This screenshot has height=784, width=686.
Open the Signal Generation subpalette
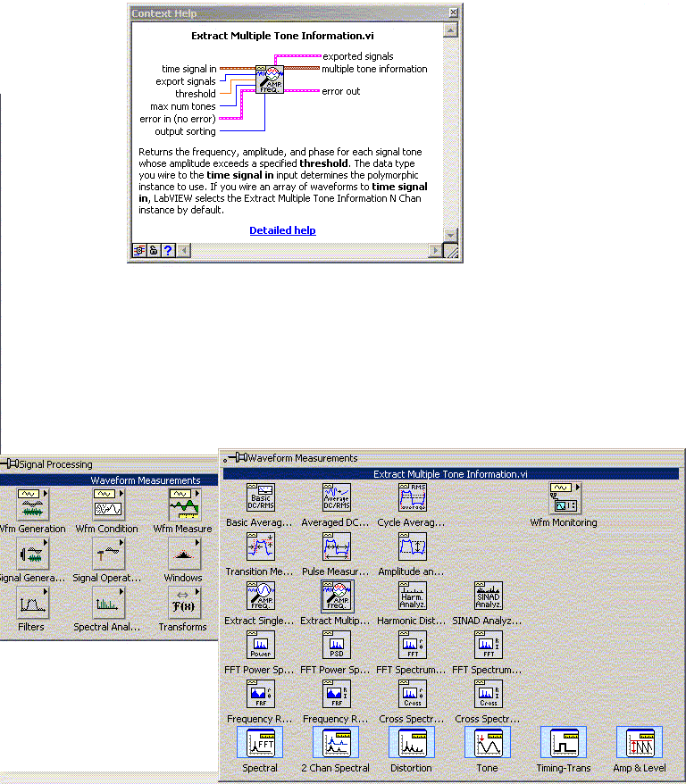click(32, 553)
